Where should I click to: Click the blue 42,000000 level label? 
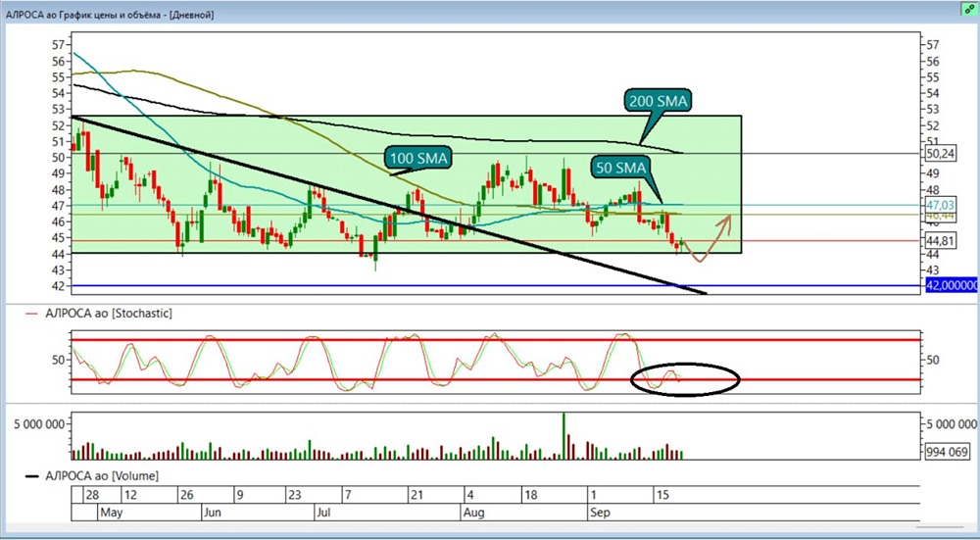point(951,285)
